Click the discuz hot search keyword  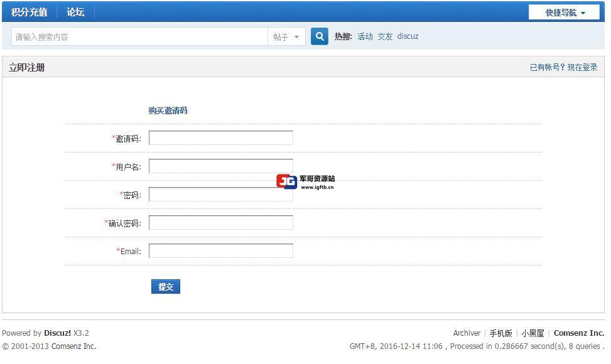click(x=408, y=36)
